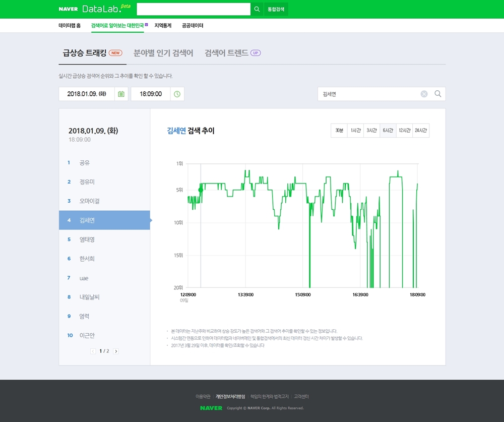504x422 pixels.
Task: Open the clock time picker icon
Action: 177,94
